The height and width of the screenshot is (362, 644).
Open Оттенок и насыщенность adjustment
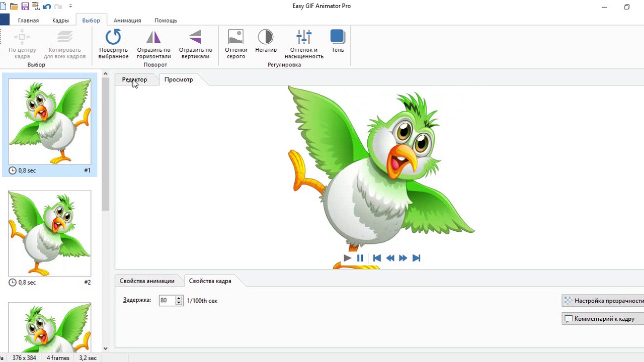tap(304, 44)
